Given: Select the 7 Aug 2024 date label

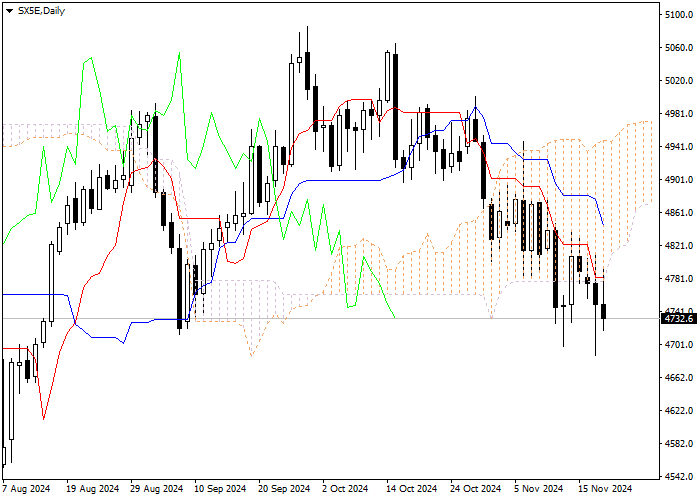Looking at the screenshot, I should (x=26, y=489).
